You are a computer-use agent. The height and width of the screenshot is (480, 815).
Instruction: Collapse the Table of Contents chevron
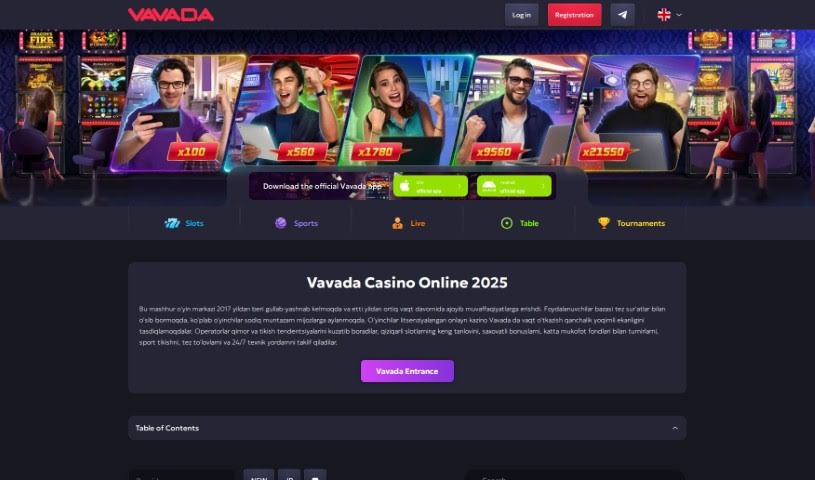675,428
